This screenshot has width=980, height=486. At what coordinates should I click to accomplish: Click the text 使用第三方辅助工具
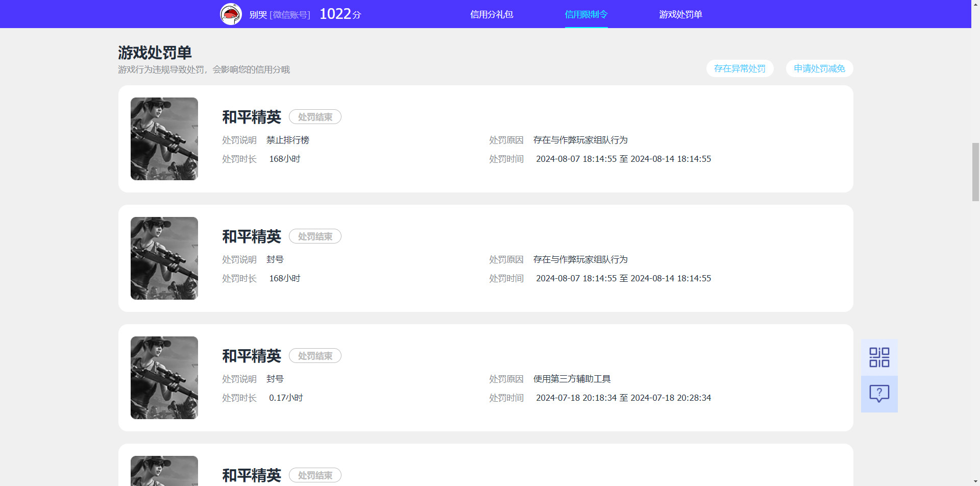click(572, 379)
